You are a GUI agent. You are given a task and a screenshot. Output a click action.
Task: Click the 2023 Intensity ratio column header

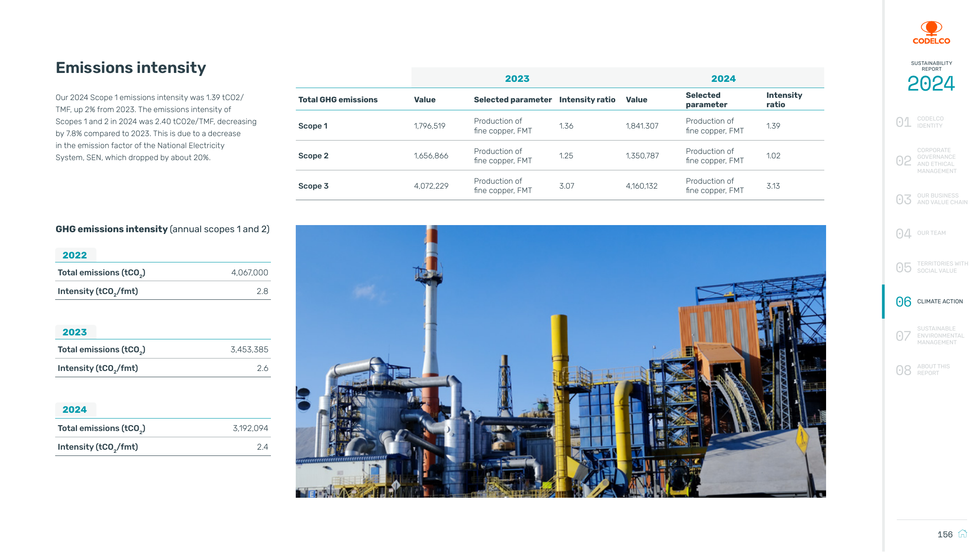(x=587, y=100)
